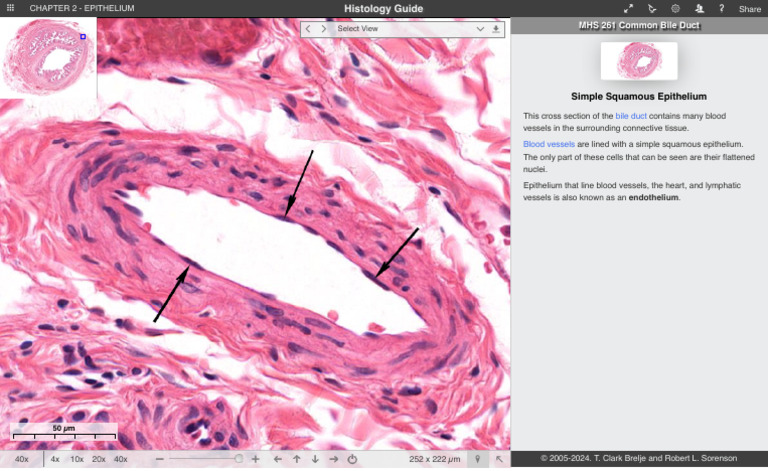Pan the slide left
Viewport: 768px width, 471px height.
278,459
